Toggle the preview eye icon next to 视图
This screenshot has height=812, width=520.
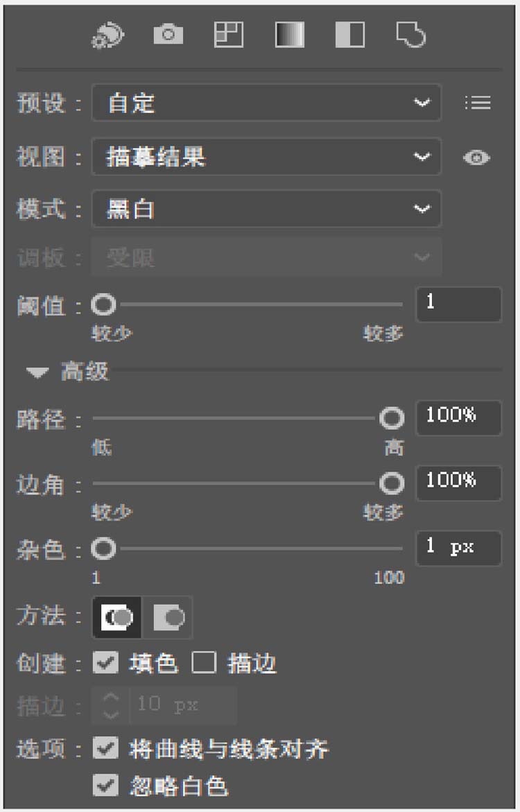pos(477,157)
